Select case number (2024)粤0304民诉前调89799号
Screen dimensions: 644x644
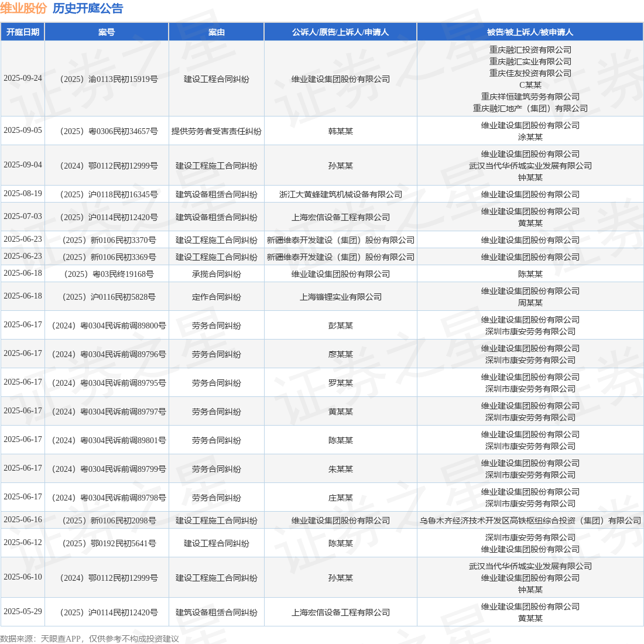click(x=109, y=470)
